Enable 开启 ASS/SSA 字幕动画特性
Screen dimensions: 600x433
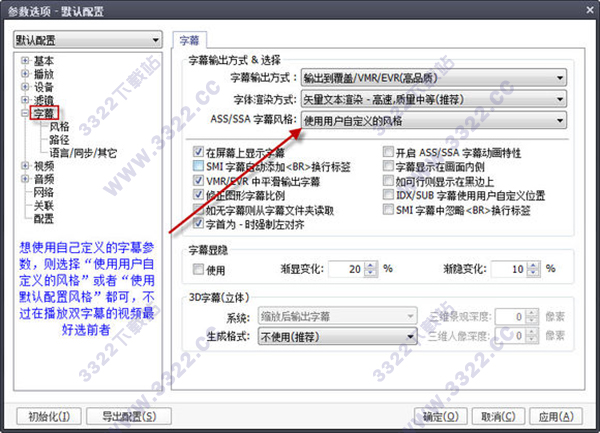(x=388, y=152)
